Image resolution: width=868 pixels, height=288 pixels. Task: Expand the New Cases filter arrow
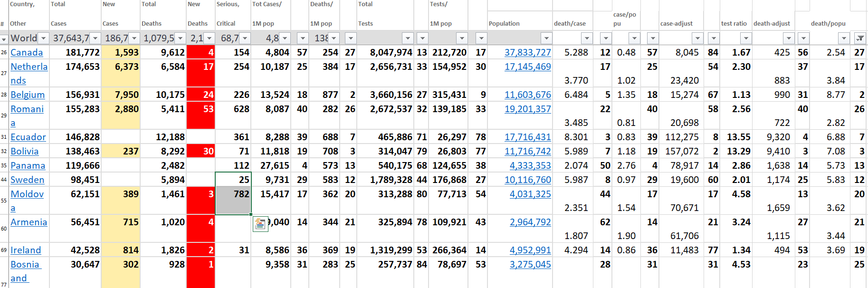tap(134, 38)
